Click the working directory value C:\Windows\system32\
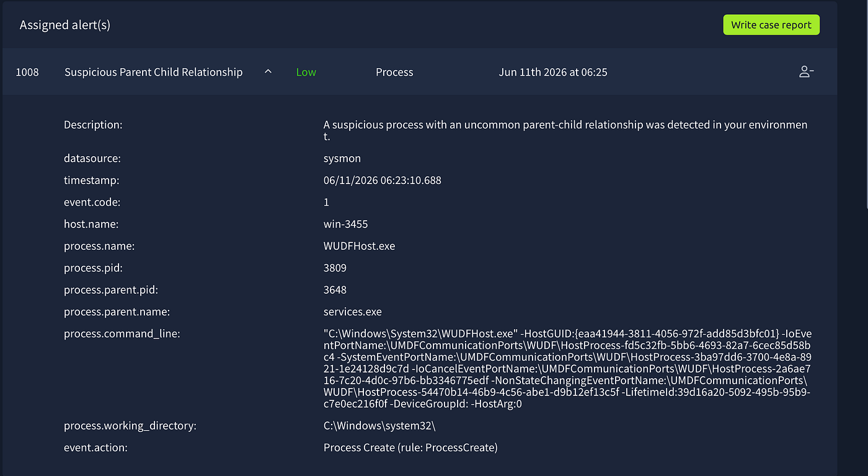This screenshot has height=476, width=868. tap(379, 426)
